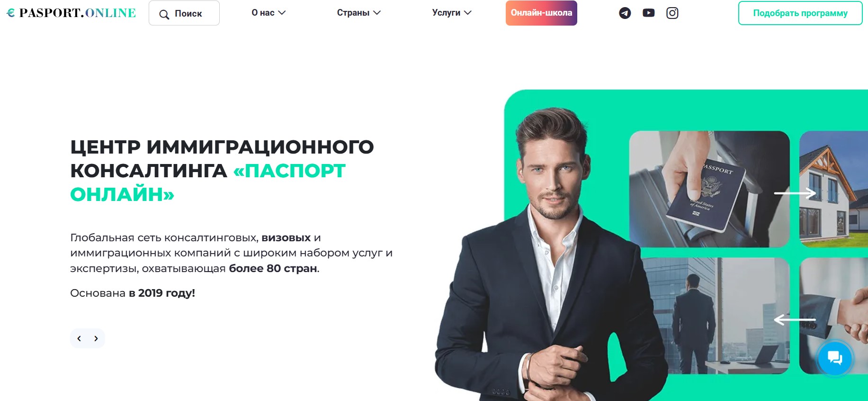The height and width of the screenshot is (401, 868).
Task: Go to PASPORT.ONLINE home via logo text
Action: 78,13
